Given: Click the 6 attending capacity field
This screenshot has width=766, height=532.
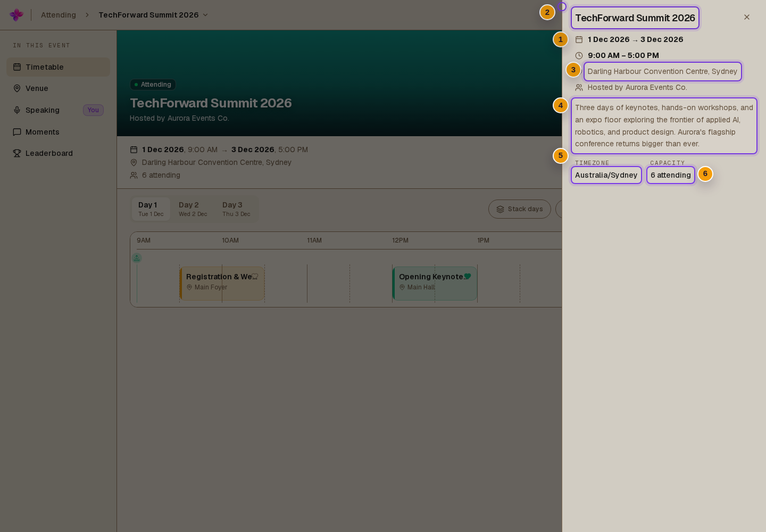Looking at the screenshot, I should point(671,175).
